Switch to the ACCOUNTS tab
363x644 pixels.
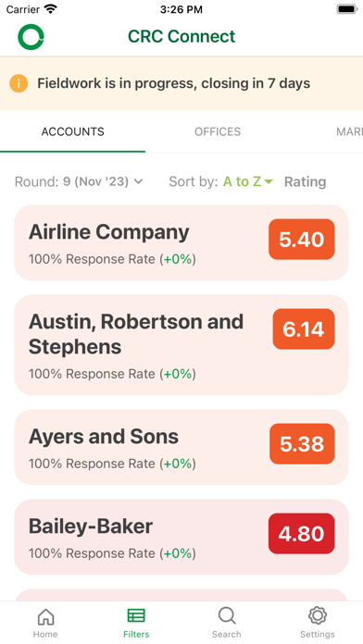[x=73, y=131]
